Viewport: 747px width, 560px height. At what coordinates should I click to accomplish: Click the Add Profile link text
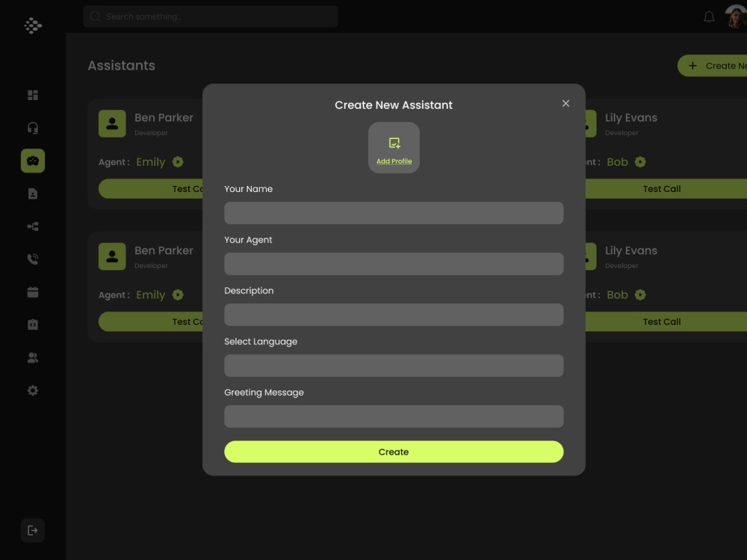pos(394,161)
